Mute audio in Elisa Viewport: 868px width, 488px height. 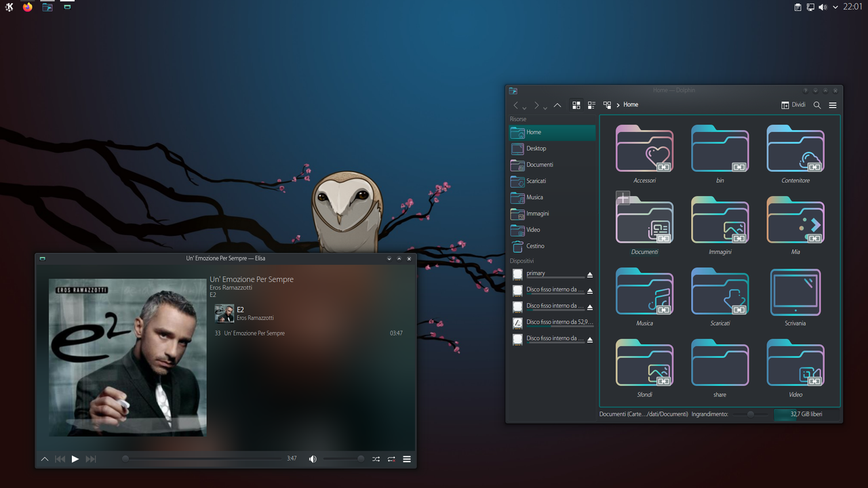pos(313,459)
